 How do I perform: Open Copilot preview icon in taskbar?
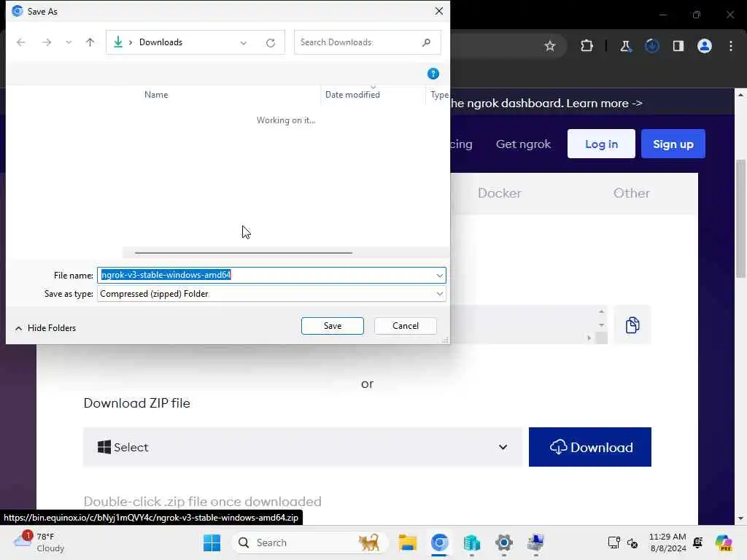[723, 542]
